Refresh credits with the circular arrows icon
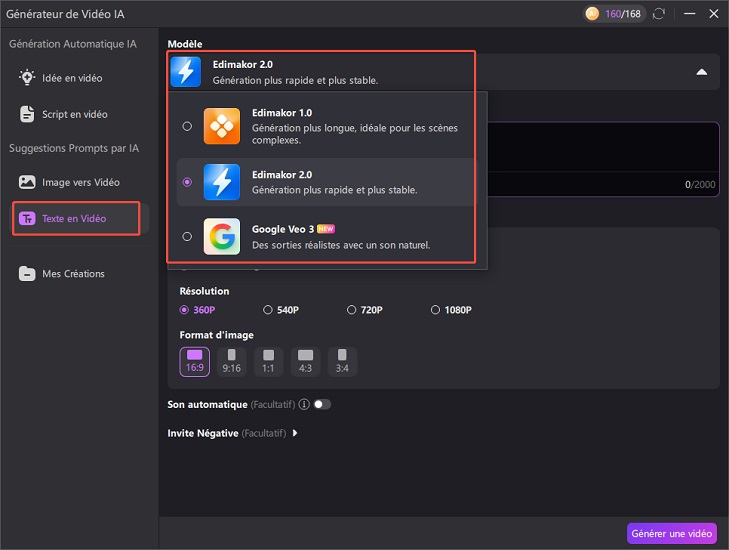Image resolution: width=729 pixels, height=550 pixels. tap(659, 14)
